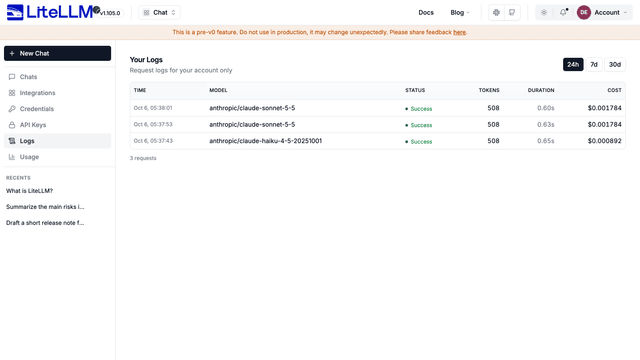
Task: Click the anthropic/claude-haiku-4-5-20251001 model cell
Action: click(265, 141)
